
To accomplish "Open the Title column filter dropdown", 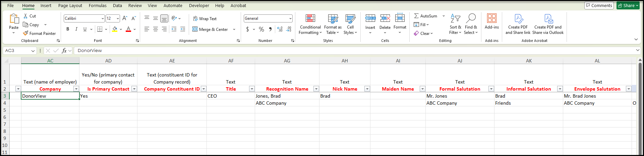I will 252,89.
